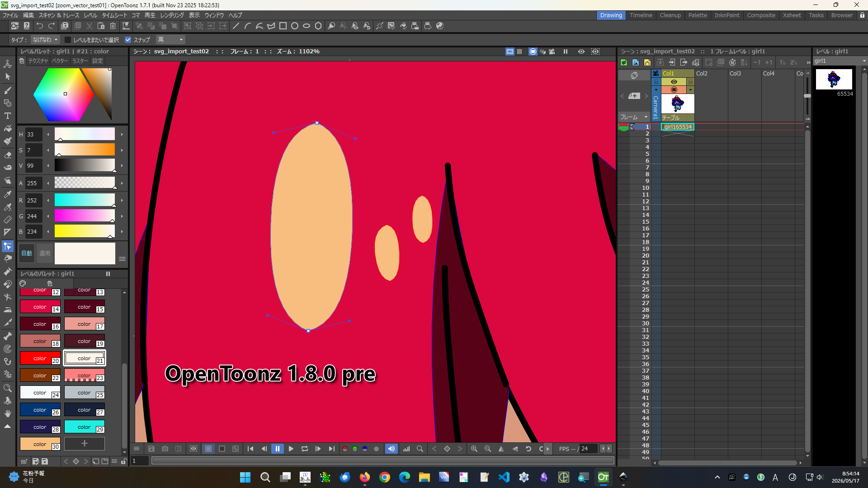Toggle Col1 preview visibility eye
This screenshot has width=868, height=488.
click(x=674, y=81)
